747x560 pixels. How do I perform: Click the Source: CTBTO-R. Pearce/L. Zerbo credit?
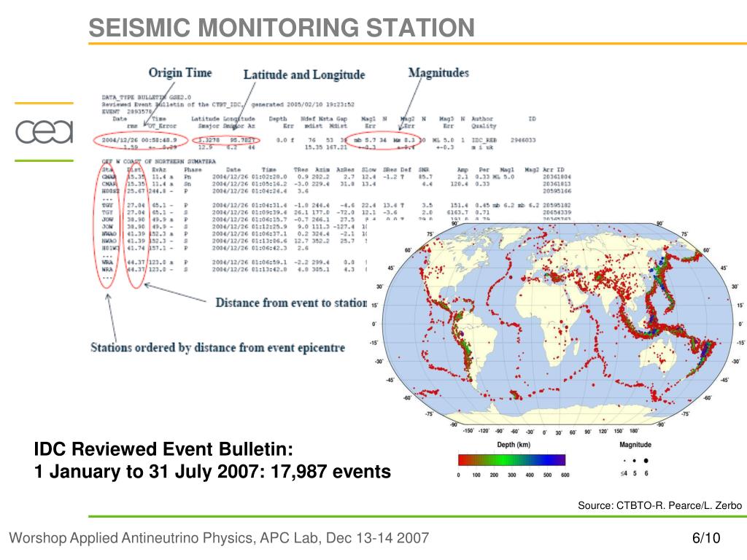(x=659, y=505)
